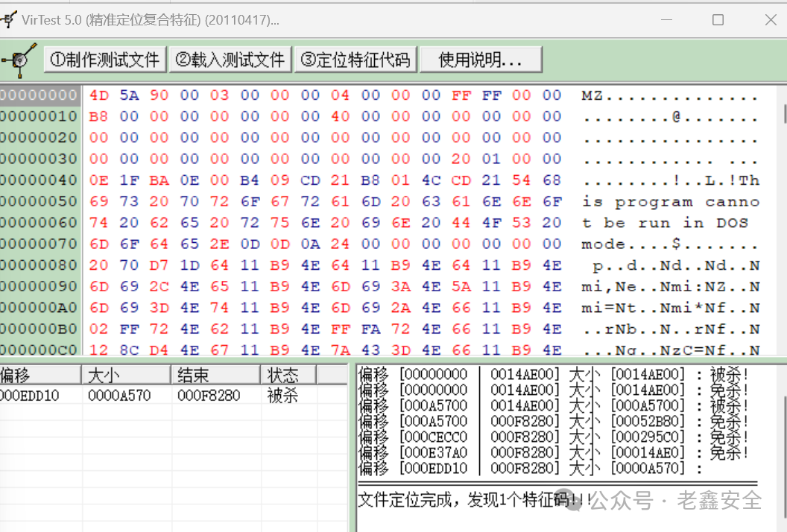Click ②载入测试文件 button
This screenshot has height=532, width=787.
[x=230, y=60]
